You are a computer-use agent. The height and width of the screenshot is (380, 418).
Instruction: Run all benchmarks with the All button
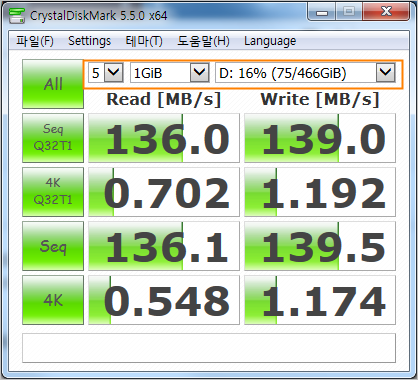point(53,84)
